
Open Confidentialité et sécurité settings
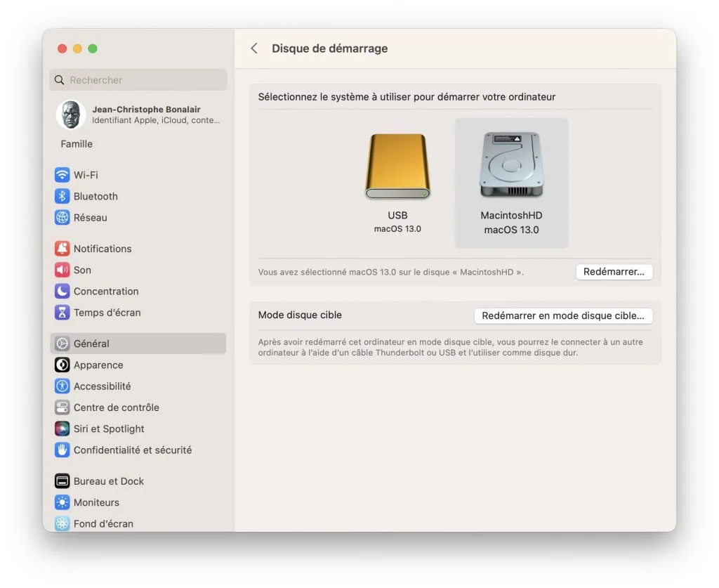132,450
